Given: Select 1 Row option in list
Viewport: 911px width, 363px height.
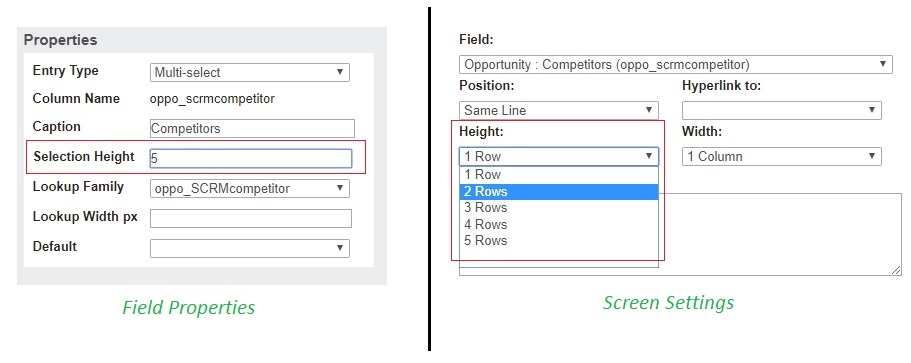Looking at the screenshot, I should [x=559, y=175].
